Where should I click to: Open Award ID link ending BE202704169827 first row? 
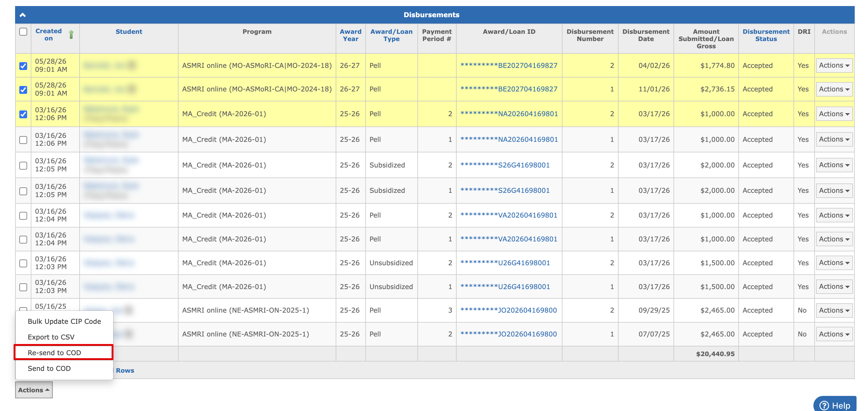point(509,65)
